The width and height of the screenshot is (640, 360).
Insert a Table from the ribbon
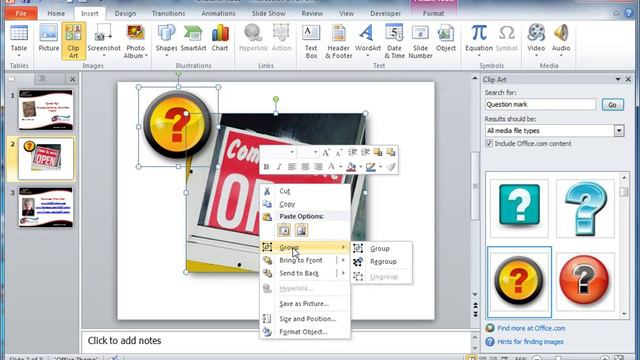(x=19, y=41)
